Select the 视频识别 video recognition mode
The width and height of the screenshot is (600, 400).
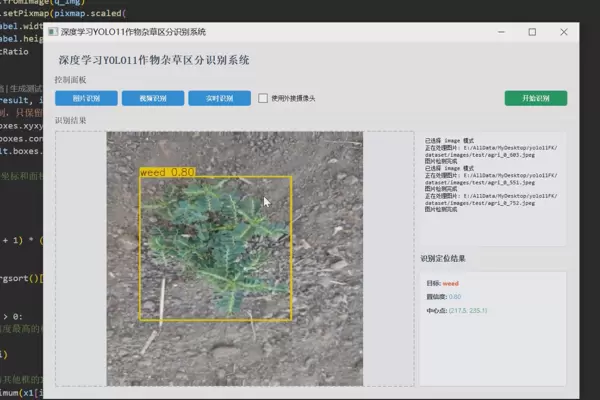point(153,98)
